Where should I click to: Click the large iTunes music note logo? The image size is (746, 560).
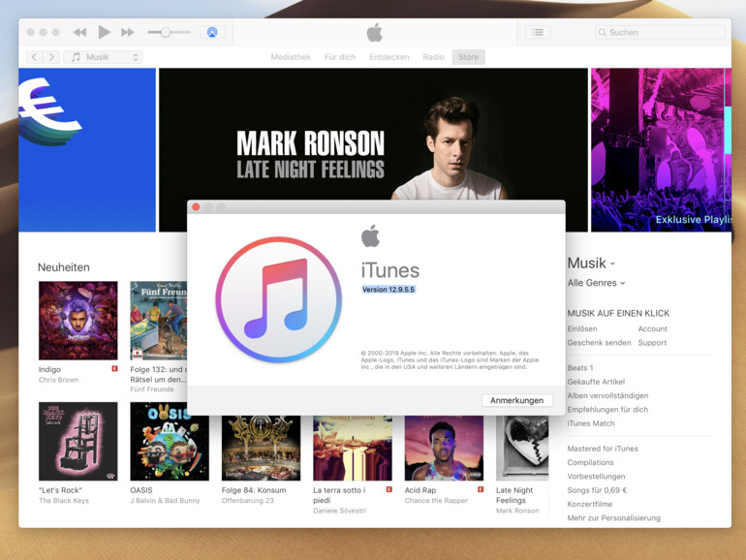tap(279, 299)
